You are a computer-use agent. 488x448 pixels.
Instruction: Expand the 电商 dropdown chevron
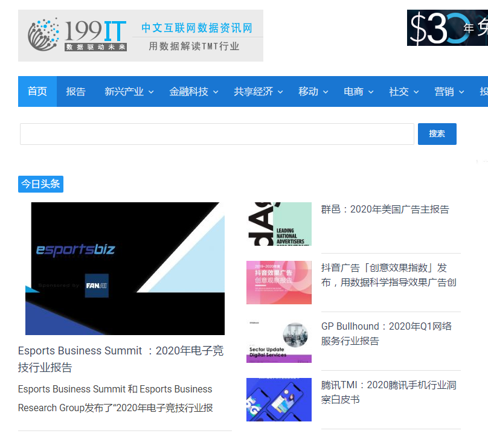[371, 92]
